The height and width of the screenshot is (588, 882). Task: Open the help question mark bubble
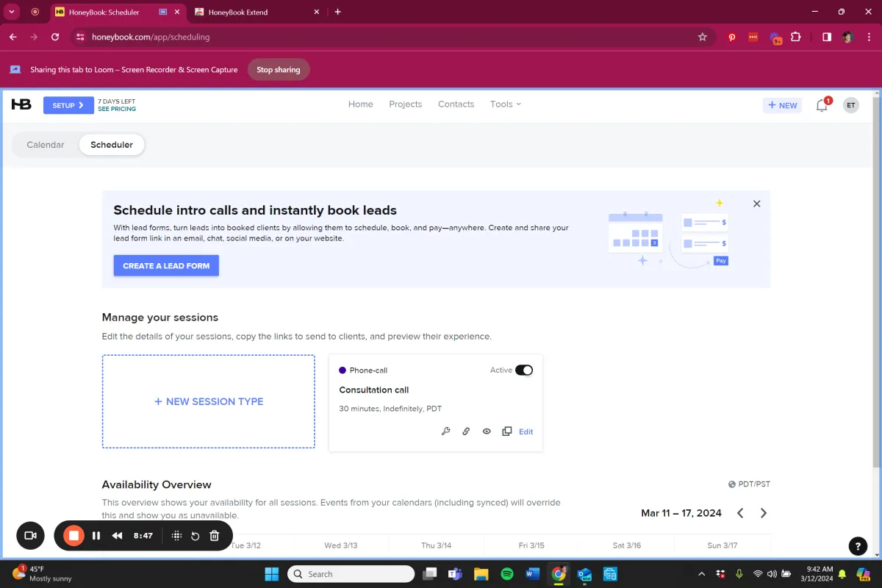(x=858, y=546)
